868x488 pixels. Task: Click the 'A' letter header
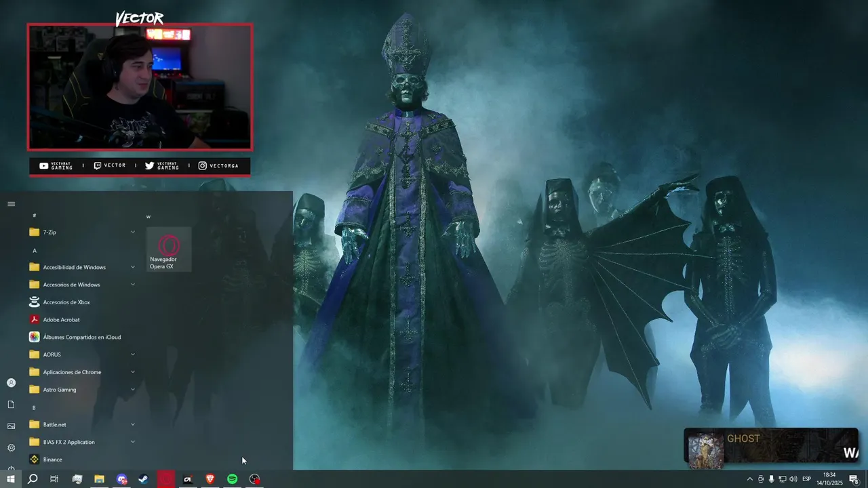(35, 250)
